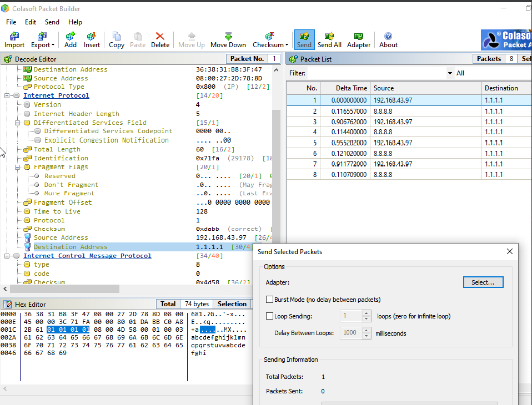Click Decode Editor scroll left arrow
Viewport: 532px width, 405px height.
coord(5,288)
